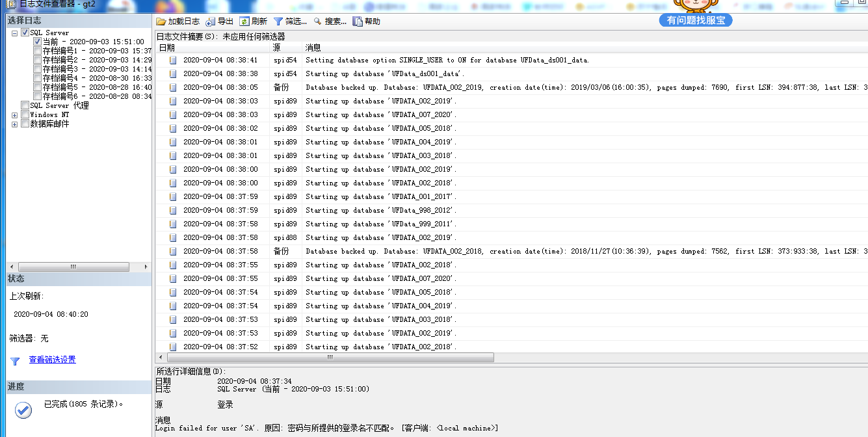Viewport: 868px width, 437px height.
Task: Click the 'Login failed for user SA' detail message
Action: [326, 428]
